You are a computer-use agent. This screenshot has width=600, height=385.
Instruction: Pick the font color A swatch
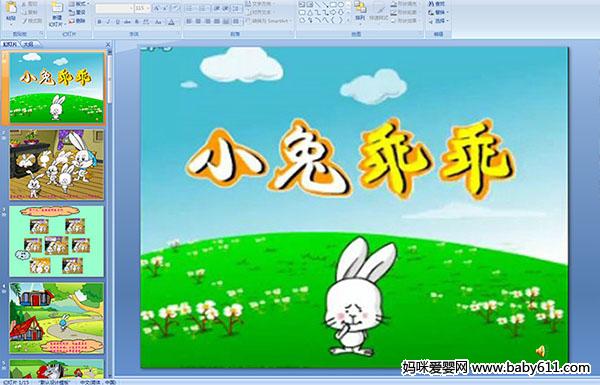coord(171,22)
